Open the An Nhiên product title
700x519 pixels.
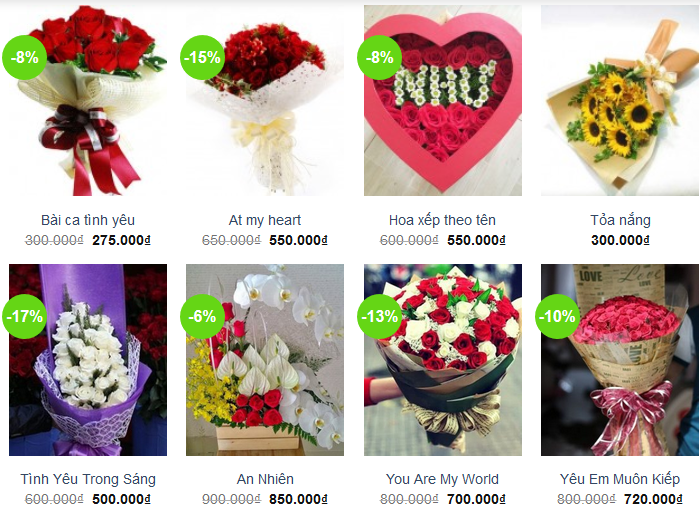265,479
